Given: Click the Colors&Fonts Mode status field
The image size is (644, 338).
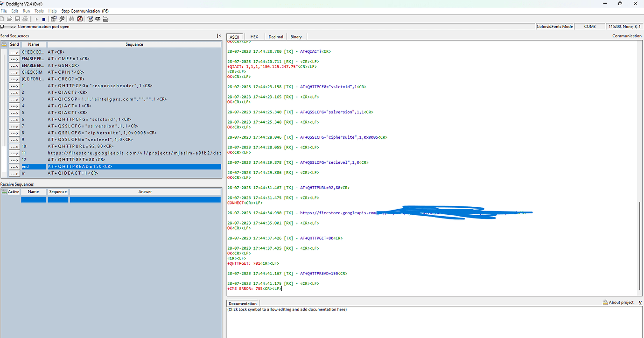Looking at the screenshot, I should [554, 27].
